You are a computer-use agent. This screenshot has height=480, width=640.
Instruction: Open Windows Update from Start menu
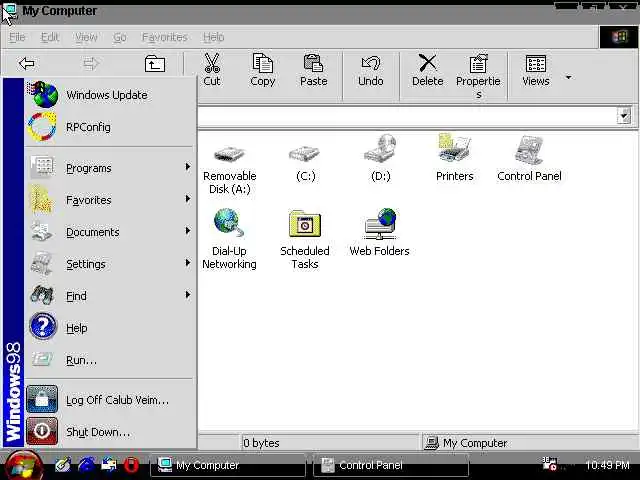point(110,95)
